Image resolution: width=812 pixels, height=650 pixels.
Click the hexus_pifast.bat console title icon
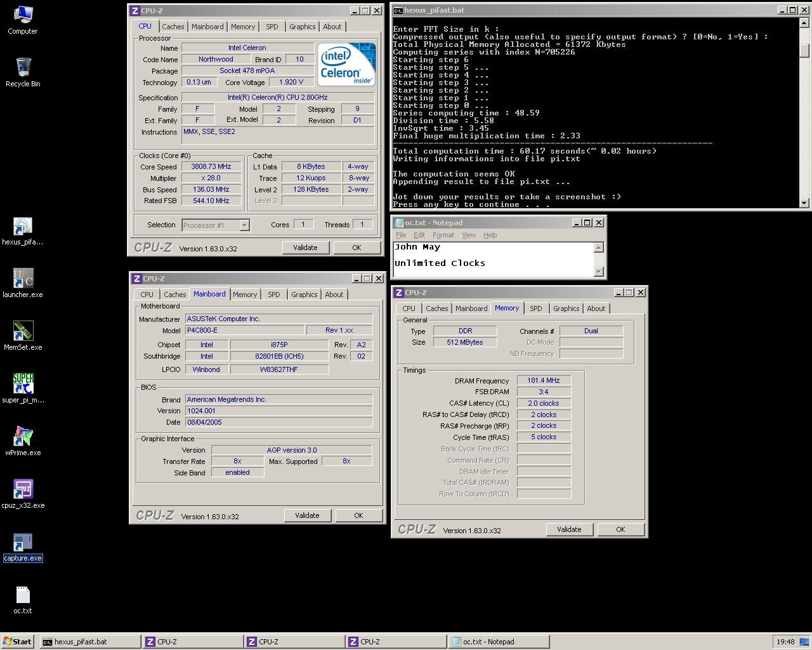point(398,10)
